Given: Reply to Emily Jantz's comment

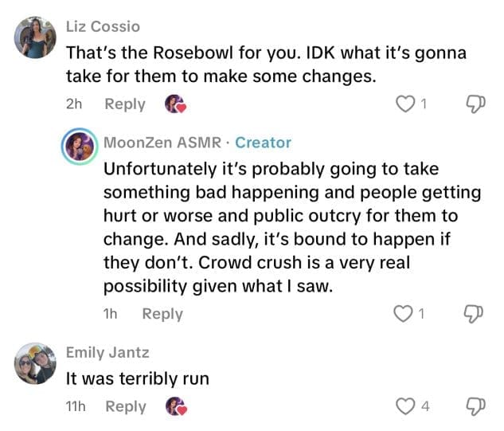Looking at the screenshot, I should click(x=125, y=406).
